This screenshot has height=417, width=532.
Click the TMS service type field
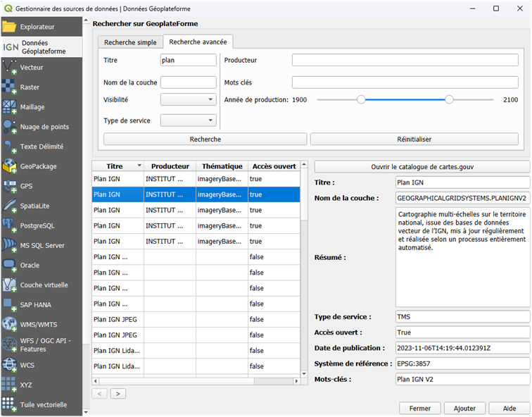pyautogui.click(x=463, y=316)
